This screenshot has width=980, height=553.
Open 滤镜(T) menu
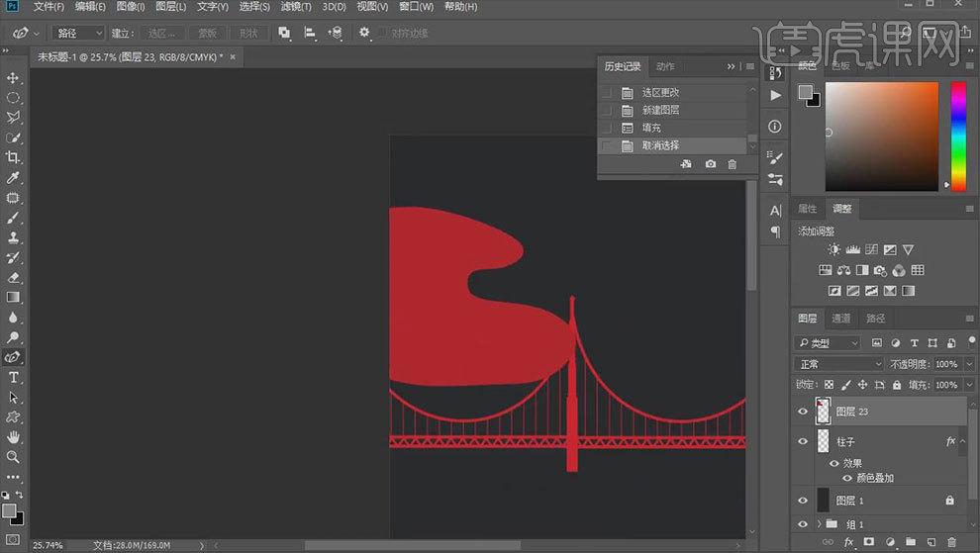296,6
